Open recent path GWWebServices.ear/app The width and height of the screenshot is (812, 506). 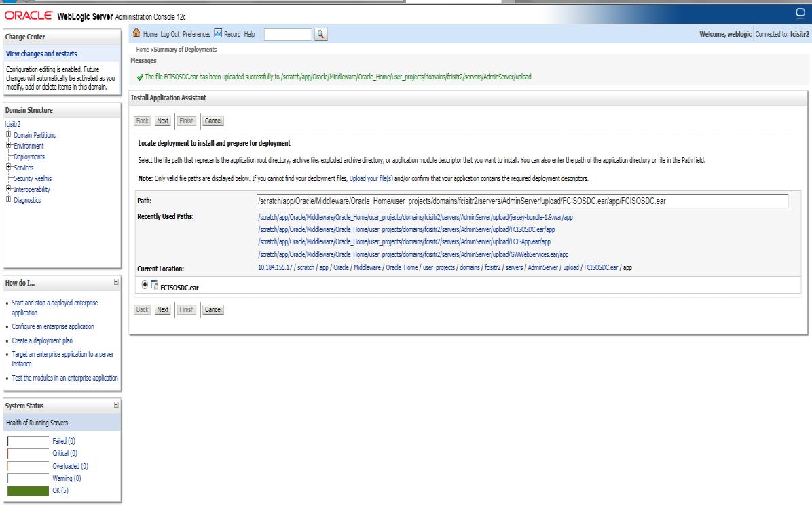pos(413,254)
